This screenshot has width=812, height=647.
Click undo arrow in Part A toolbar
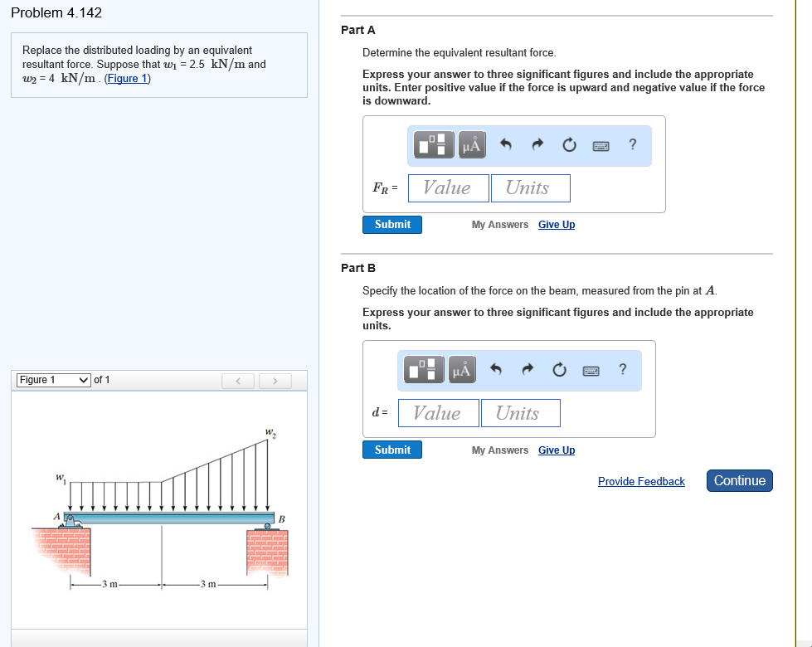506,144
